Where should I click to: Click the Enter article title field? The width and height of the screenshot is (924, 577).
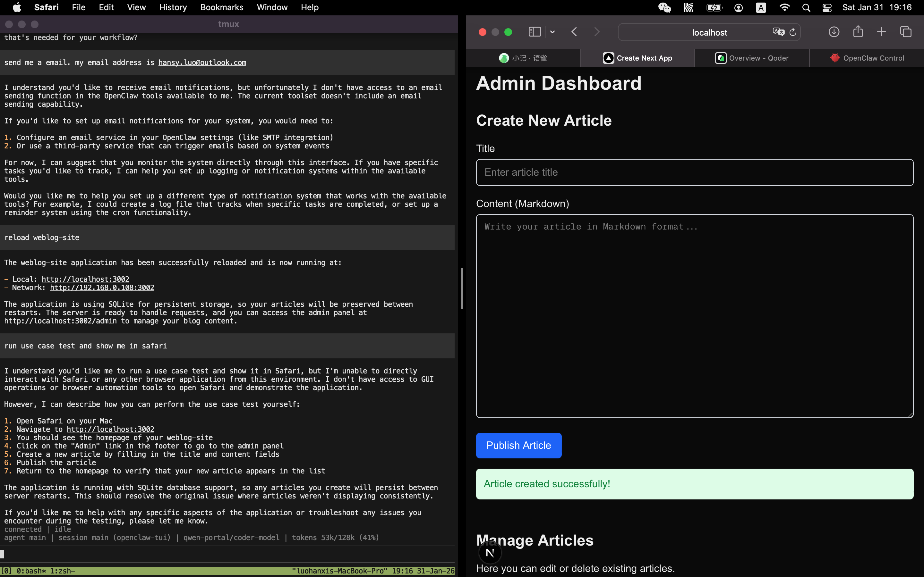(x=694, y=172)
